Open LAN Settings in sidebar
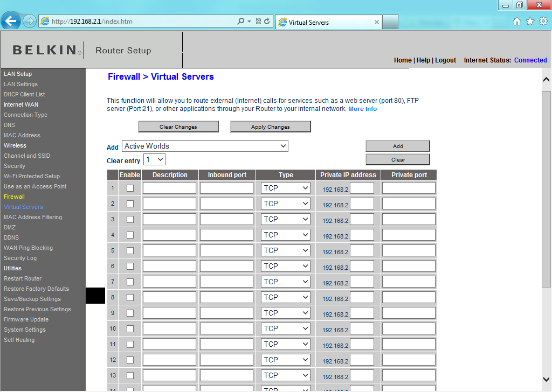Screen dimensions: 552x392 tap(21, 84)
